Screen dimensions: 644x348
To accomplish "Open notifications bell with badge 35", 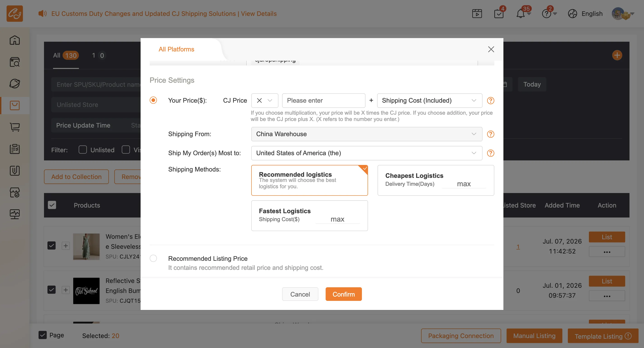I will [521, 14].
